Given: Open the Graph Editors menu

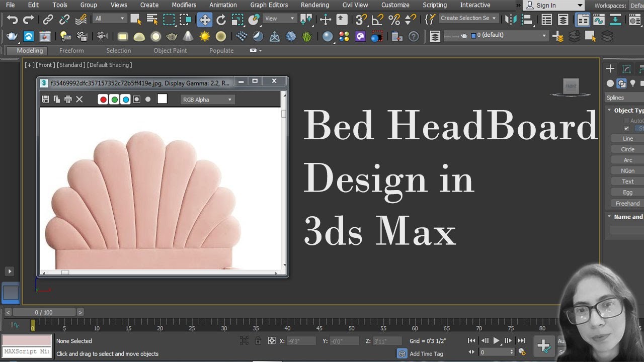Looking at the screenshot, I should coord(269,5).
